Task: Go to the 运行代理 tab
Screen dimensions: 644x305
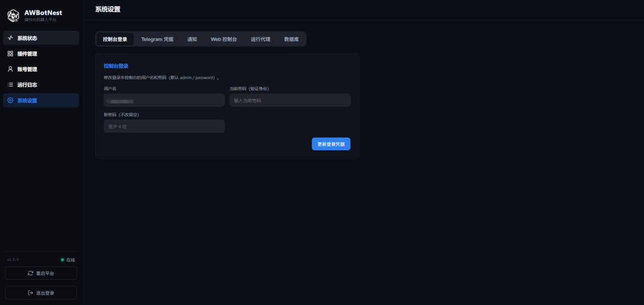Action: click(x=260, y=39)
